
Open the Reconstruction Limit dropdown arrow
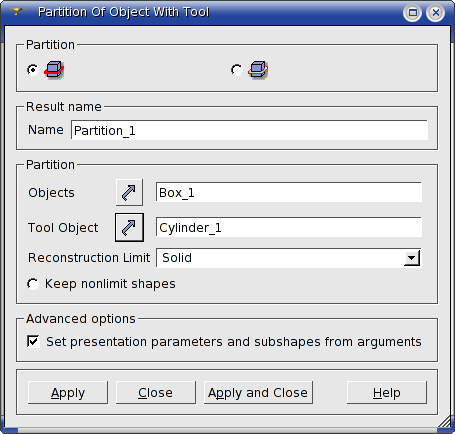412,258
